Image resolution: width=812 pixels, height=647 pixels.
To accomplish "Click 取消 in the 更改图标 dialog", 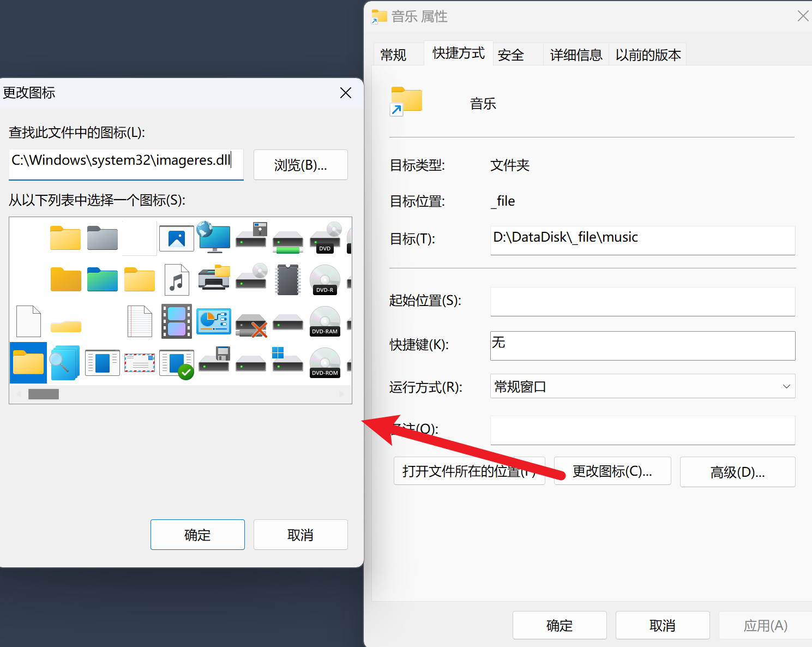I will coord(300,535).
